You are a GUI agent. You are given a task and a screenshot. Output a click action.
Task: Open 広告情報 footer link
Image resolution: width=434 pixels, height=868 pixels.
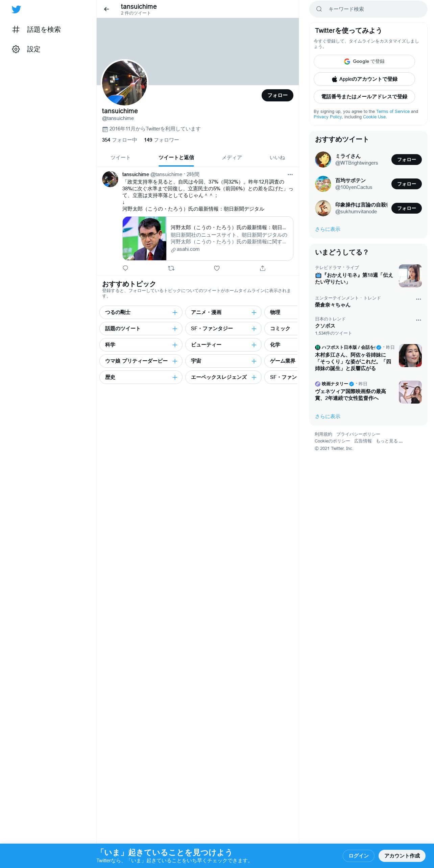(363, 441)
